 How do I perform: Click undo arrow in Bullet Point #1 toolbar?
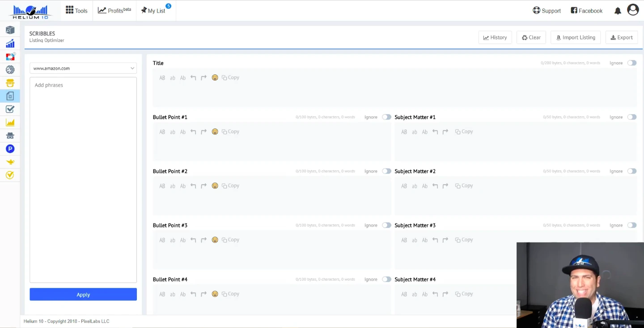(193, 132)
